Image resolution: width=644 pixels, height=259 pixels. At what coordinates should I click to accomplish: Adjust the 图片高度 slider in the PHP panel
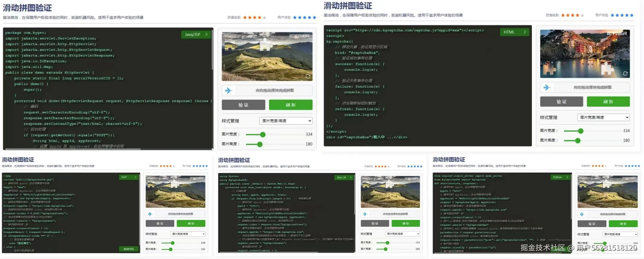click(171, 249)
